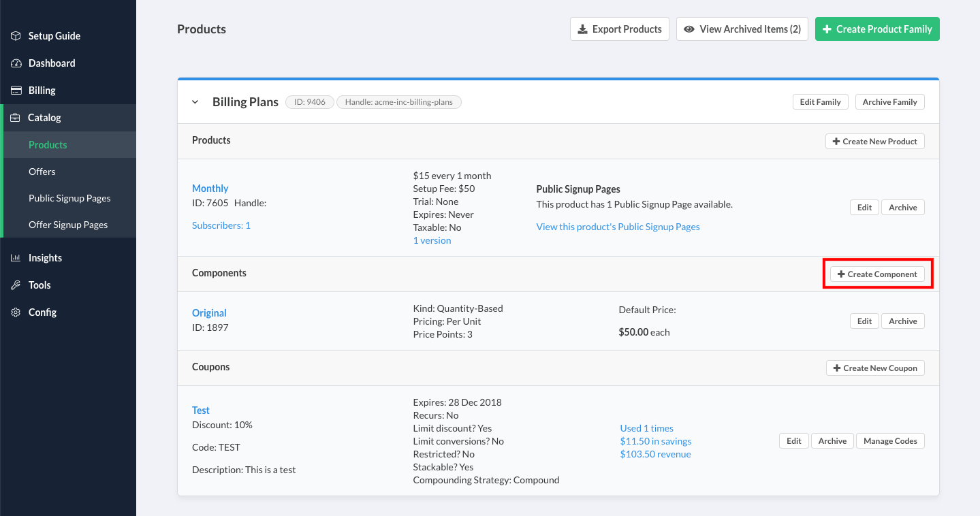Open Offer Signup Pages in sidebar
The image size is (980, 516).
(x=68, y=225)
